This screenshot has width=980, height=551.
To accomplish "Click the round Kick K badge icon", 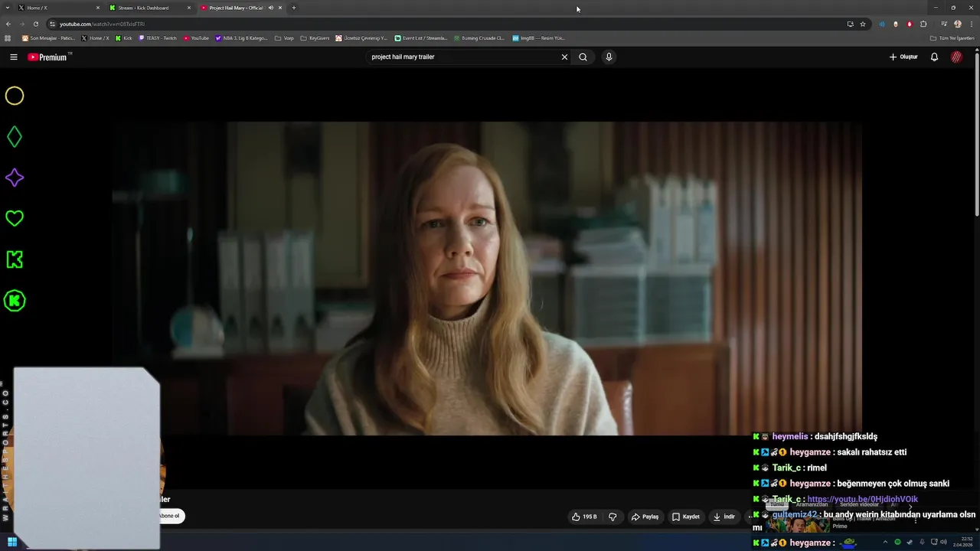I will [x=15, y=301].
